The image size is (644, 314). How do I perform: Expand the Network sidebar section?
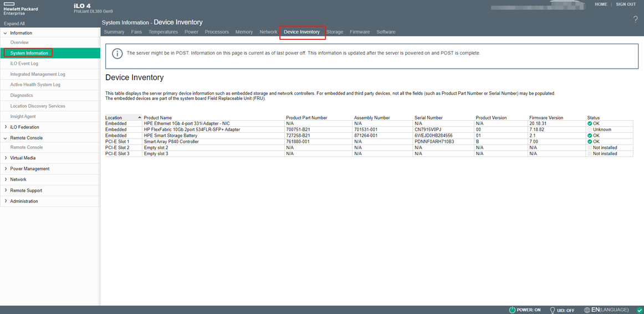(6, 179)
